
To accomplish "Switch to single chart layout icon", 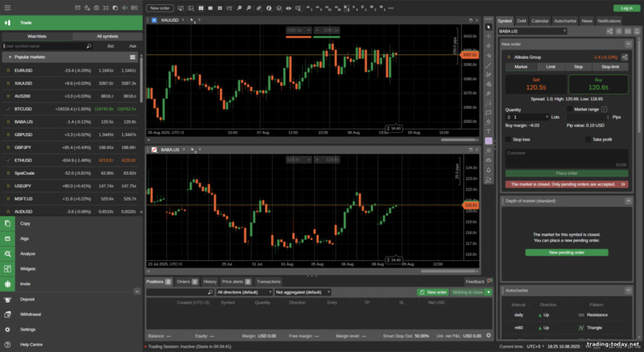I will click(210, 8).
